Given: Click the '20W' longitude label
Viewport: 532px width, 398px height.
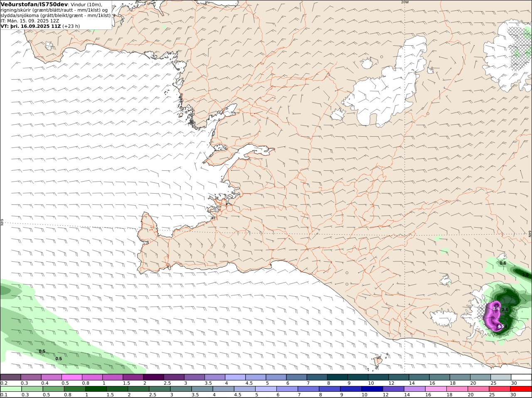Looking at the screenshot, I should click(x=405, y=2).
